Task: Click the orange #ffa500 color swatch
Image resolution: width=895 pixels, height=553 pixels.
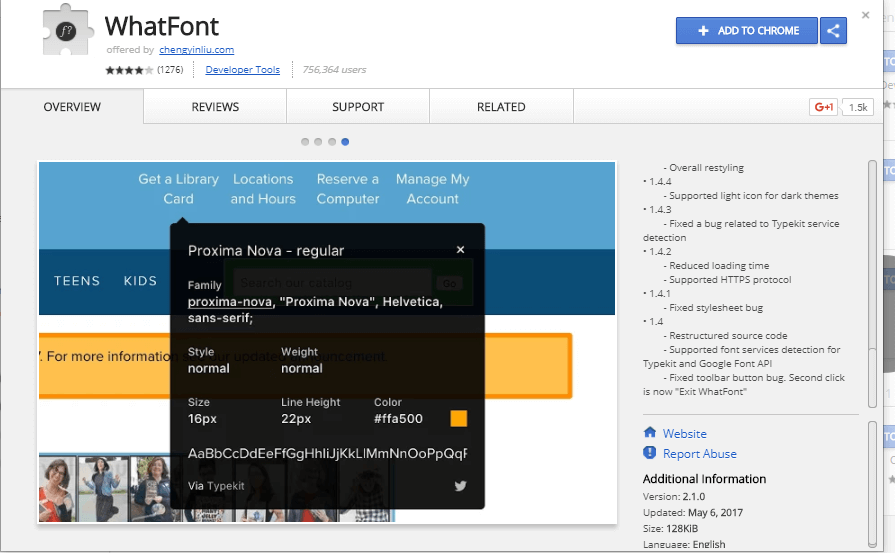Action: click(x=458, y=418)
